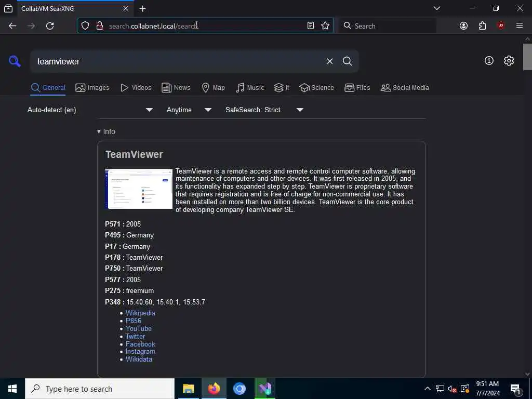Screen dimensions: 532x399
Task: Open the Chromium taskbar icon
Action: [239, 389]
